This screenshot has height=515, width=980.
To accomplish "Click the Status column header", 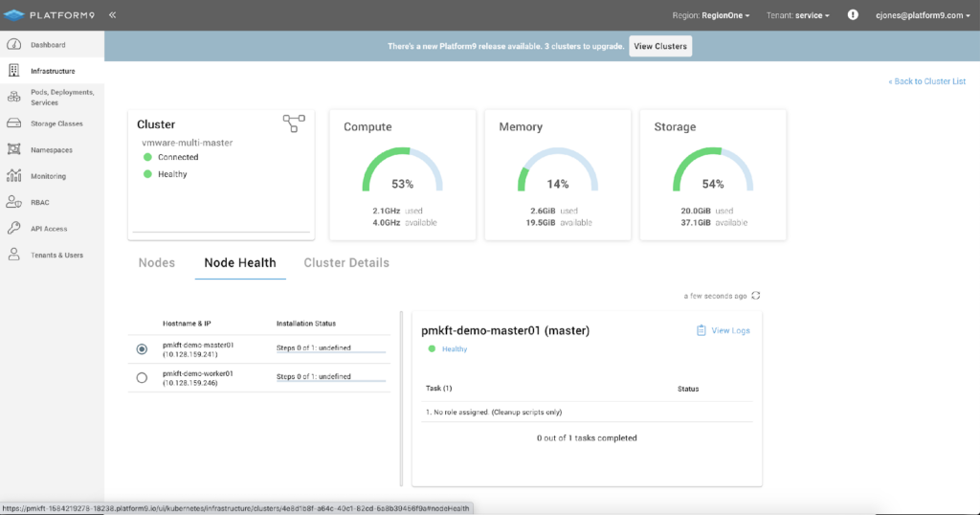I will [x=688, y=389].
